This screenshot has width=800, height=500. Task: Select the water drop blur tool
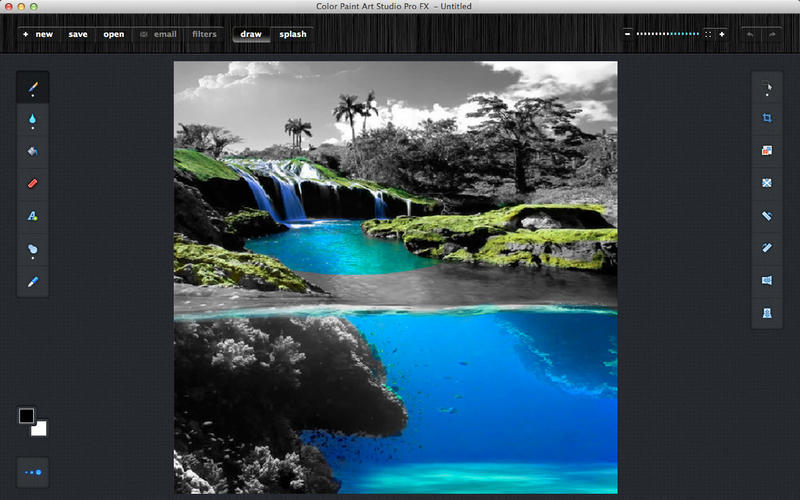[33, 119]
